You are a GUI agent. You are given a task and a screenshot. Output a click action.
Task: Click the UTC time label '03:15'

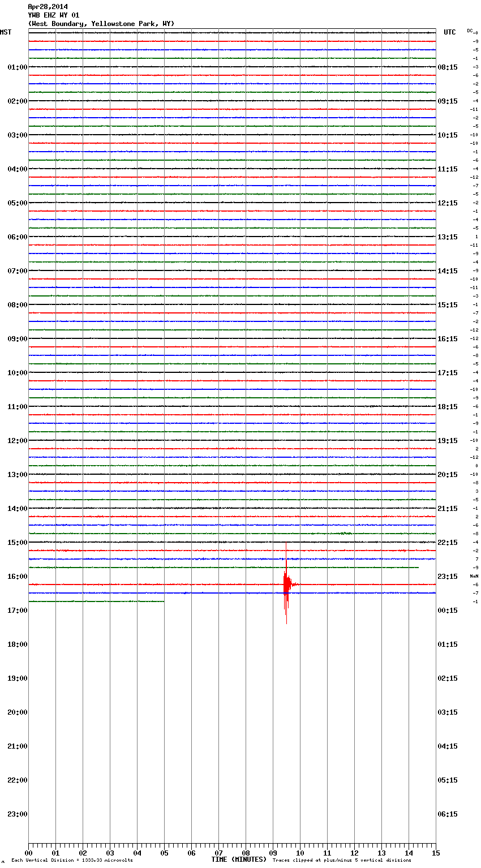448,712
